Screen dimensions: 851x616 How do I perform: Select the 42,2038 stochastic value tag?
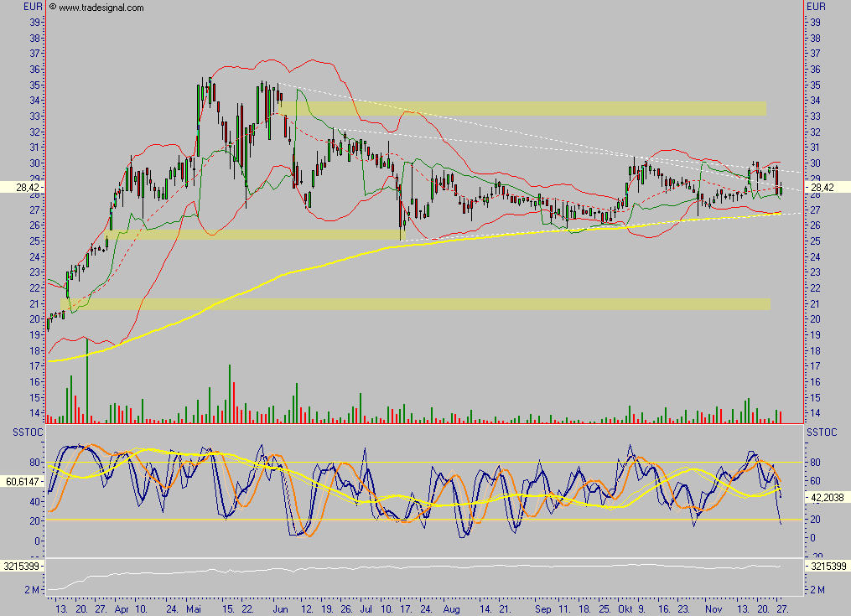pos(828,497)
